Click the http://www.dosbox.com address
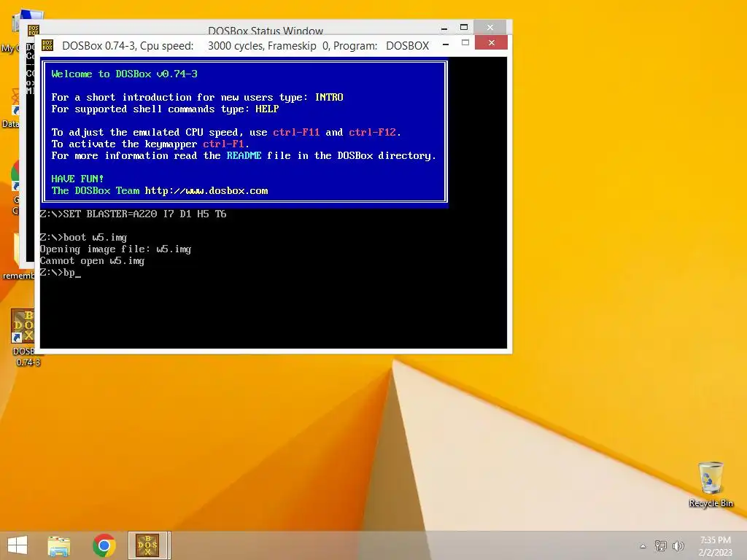This screenshot has height=560, width=747. (x=206, y=191)
